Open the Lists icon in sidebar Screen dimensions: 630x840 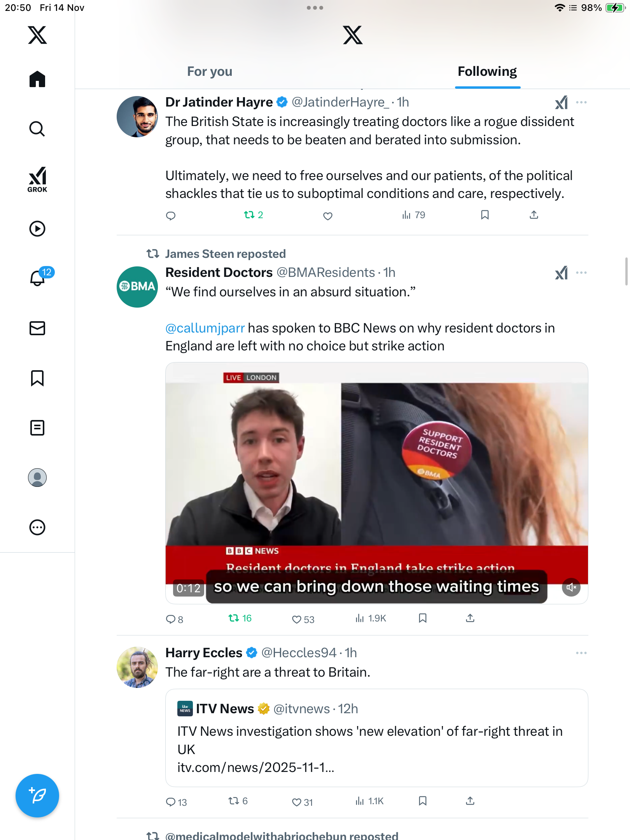pyautogui.click(x=37, y=428)
